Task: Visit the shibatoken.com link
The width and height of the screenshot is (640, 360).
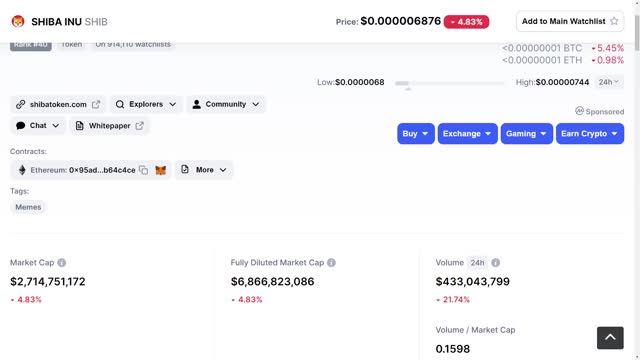Action: [58, 104]
